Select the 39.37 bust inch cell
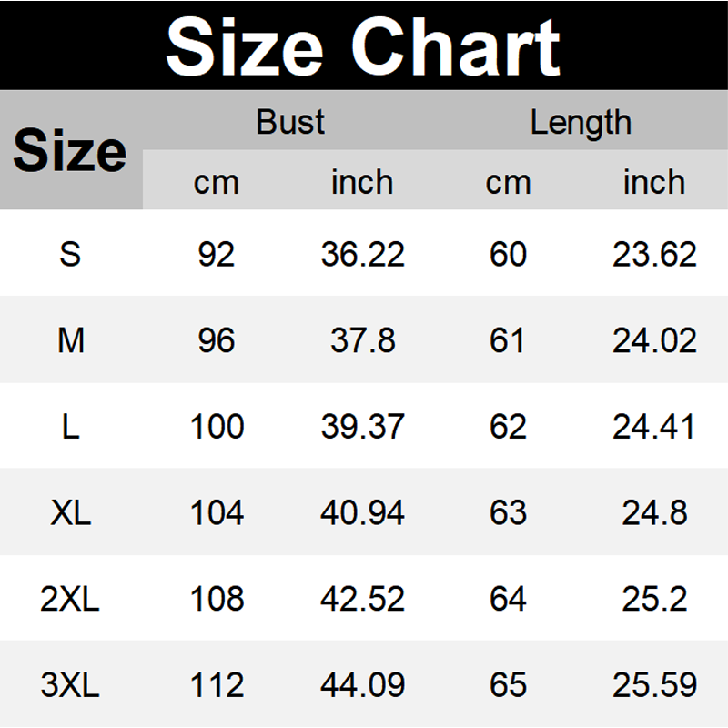The height and width of the screenshot is (728, 728). click(362, 427)
